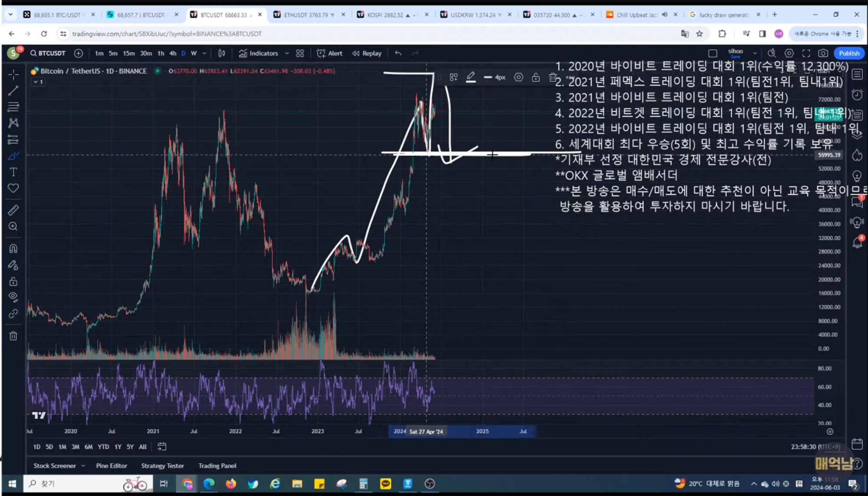
Task: Select the ruler measure tool
Action: 13,210
